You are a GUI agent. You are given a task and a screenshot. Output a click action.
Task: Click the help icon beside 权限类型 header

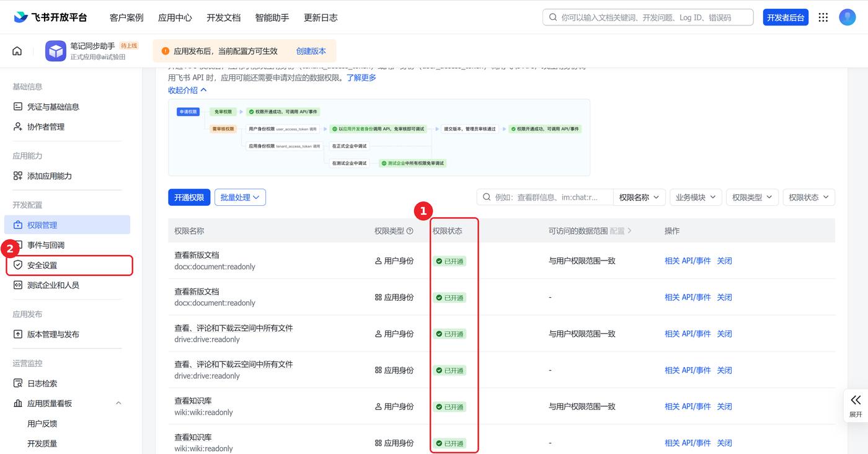[x=410, y=231]
